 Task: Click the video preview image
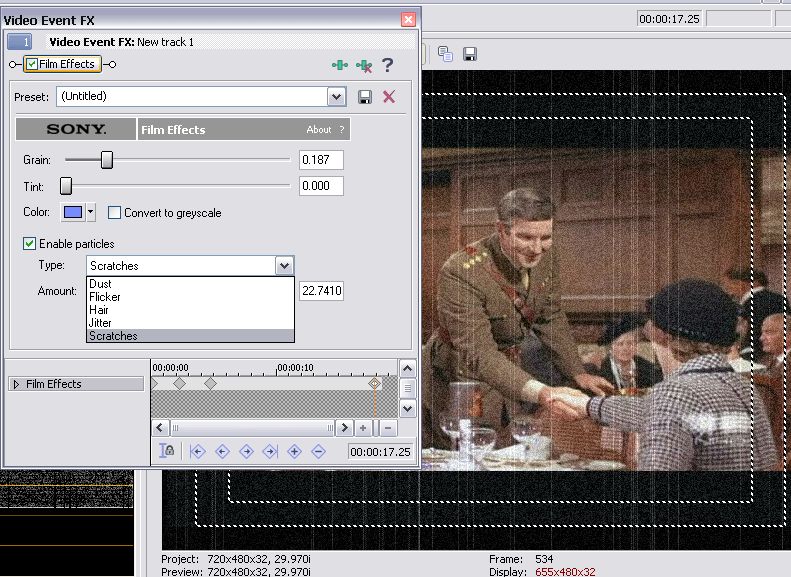(607, 309)
